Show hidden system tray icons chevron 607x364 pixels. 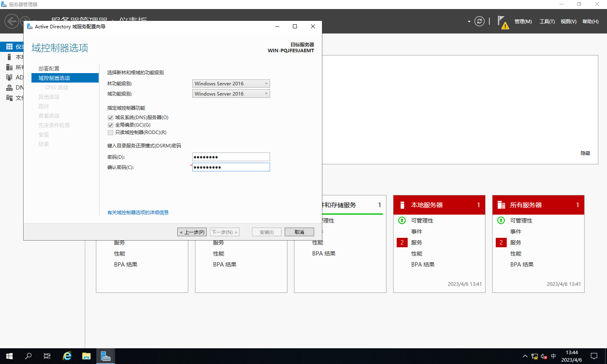point(525,356)
